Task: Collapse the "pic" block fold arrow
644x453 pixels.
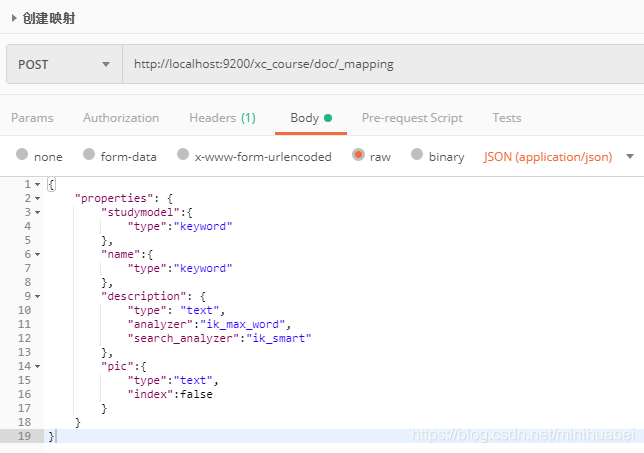Action: click(37, 366)
